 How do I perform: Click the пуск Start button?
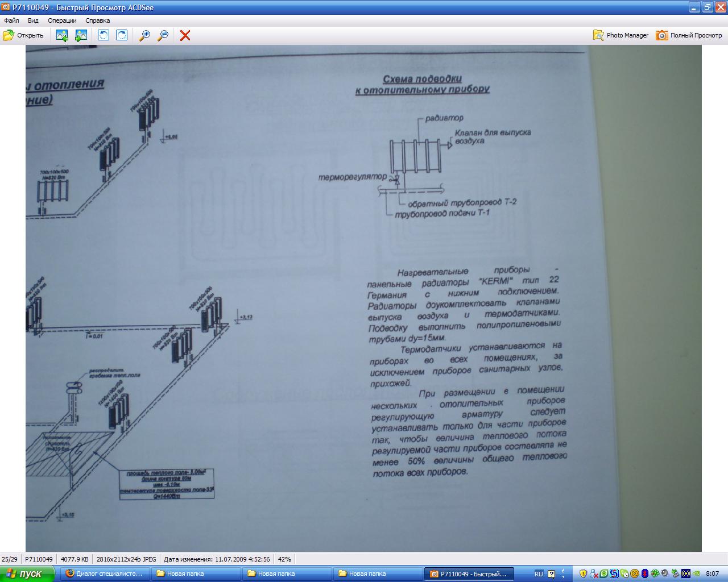(x=27, y=573)
